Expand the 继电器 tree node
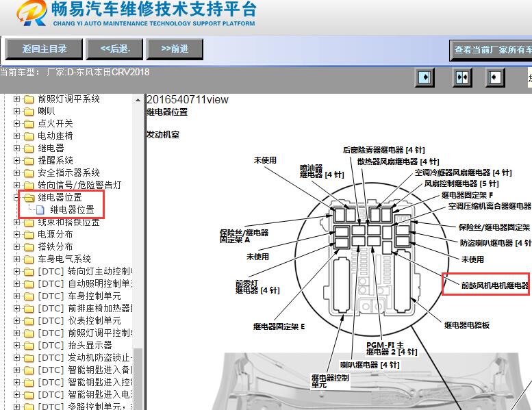 [x=16, y=149]
